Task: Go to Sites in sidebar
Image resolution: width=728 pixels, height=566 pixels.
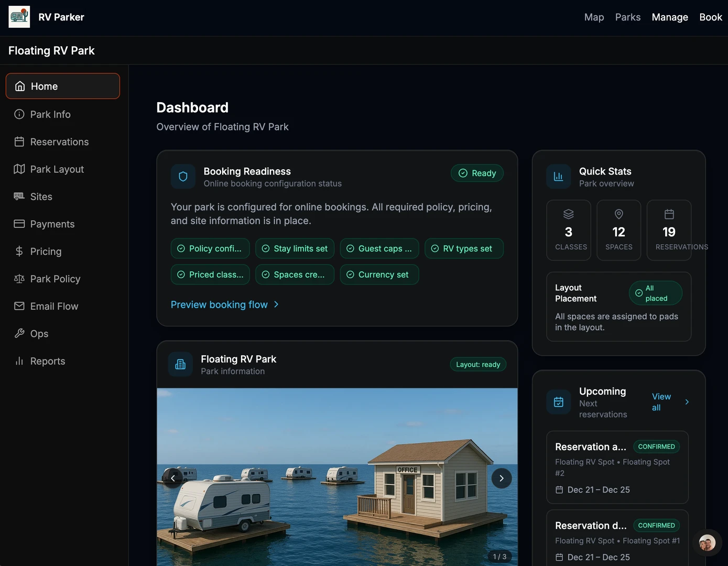Action: point(41,197)
